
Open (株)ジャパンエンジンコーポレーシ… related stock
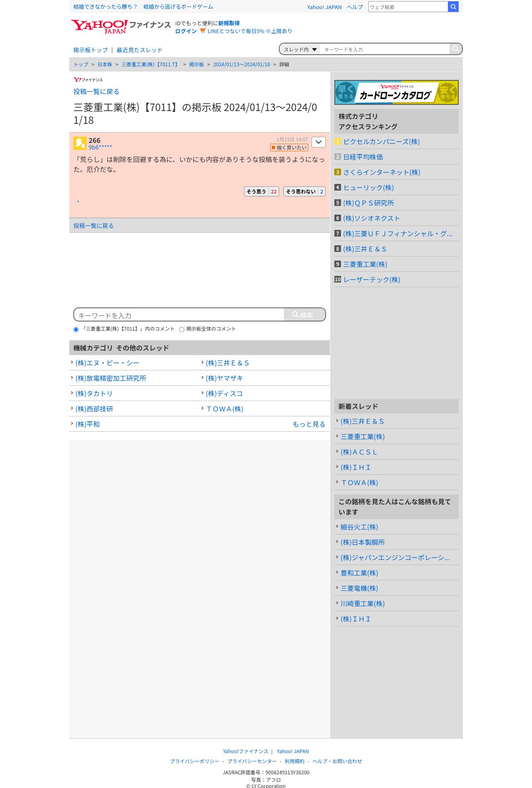click(395, 558)
